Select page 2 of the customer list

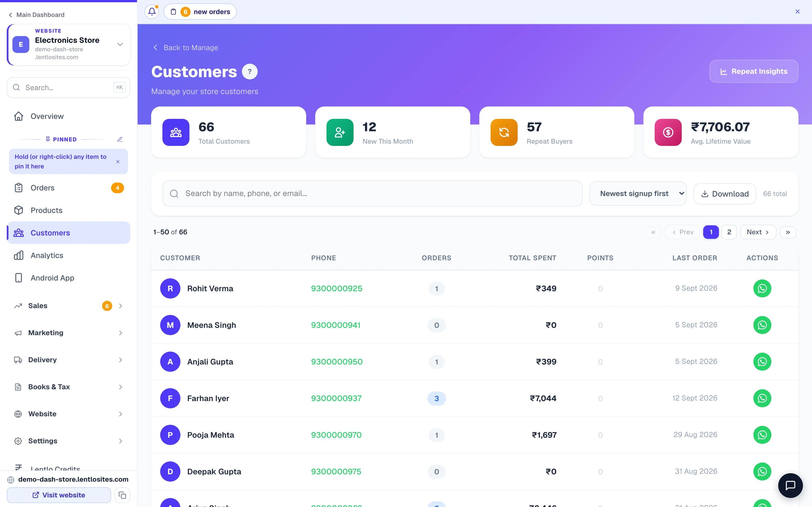[729, 232]
